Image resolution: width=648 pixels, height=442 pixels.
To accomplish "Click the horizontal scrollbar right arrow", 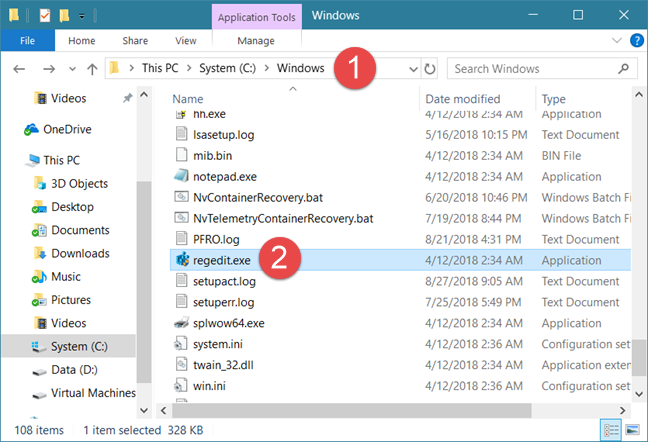I will pyautogui.click(x=623, y=411).
